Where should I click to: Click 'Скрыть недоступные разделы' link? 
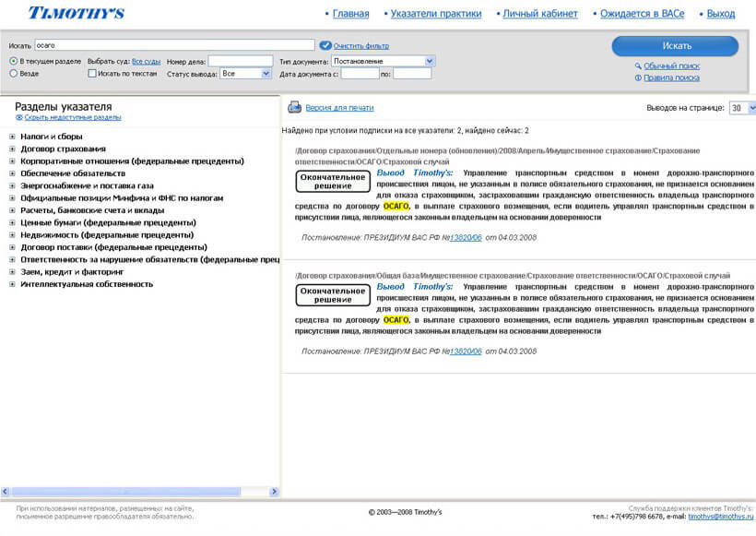pos(73,117)
